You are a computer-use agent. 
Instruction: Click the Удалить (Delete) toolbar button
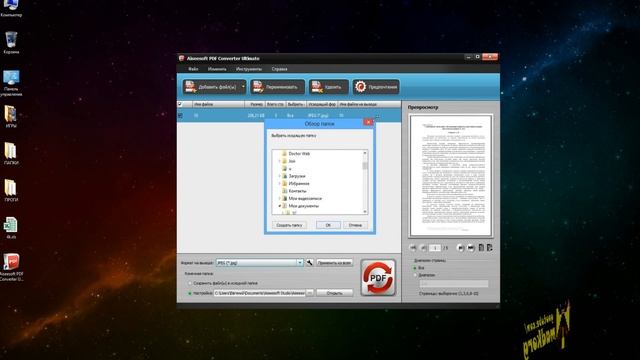pos(329,87)
